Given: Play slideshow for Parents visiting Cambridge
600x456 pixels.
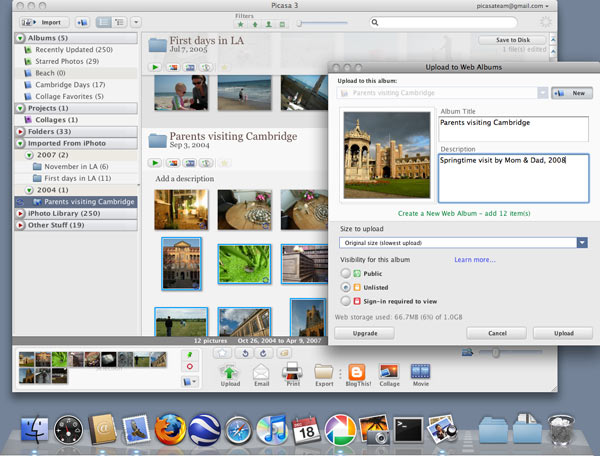Looking at the screenshot, I should click(156, 162).
